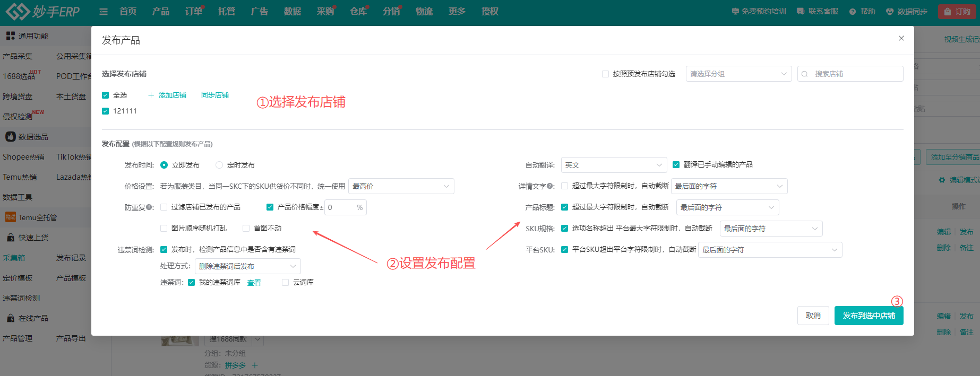
Task: Toggle the hamburger menu icon in top bar
Action: coord(104,12)
